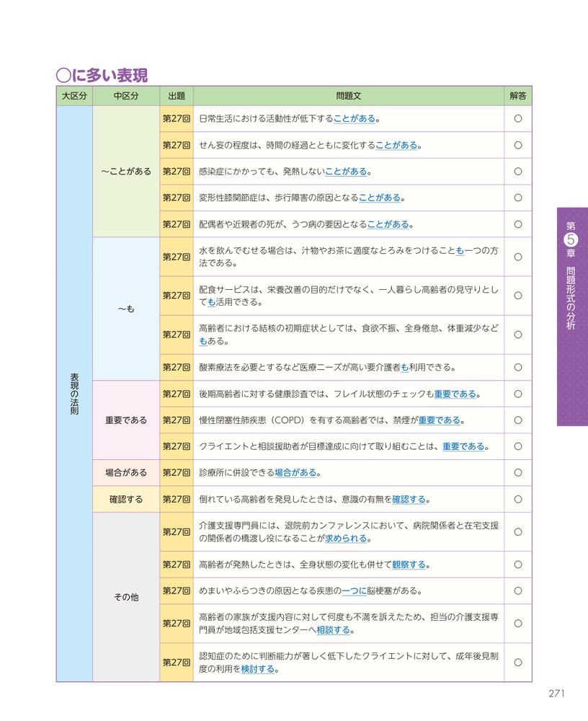Image resolution: width=588 pixels, height=721 pixels.
Task: Click sentence about 配食サービス
Action: (x=349, y=296)
